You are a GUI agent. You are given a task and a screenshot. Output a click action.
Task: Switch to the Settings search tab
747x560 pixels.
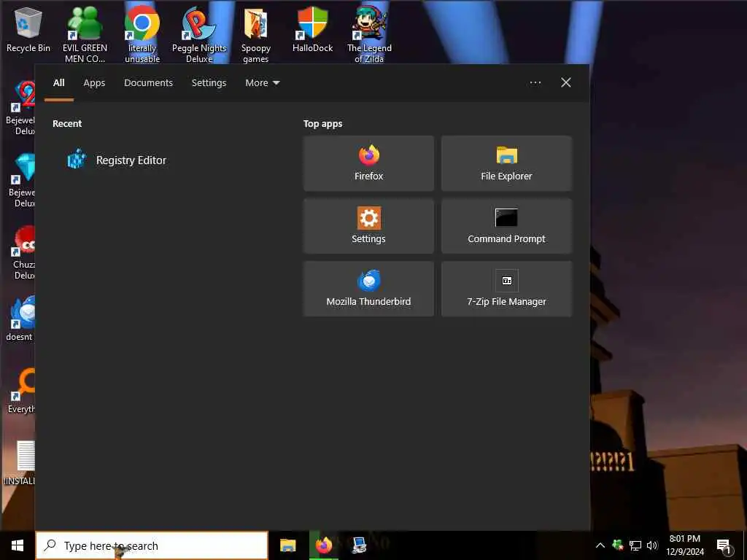209,83
